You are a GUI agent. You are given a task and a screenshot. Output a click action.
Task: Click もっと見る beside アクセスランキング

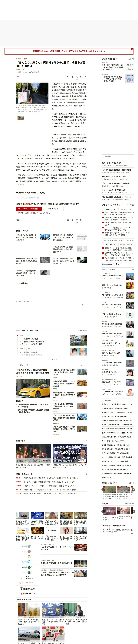pos(130,205)
